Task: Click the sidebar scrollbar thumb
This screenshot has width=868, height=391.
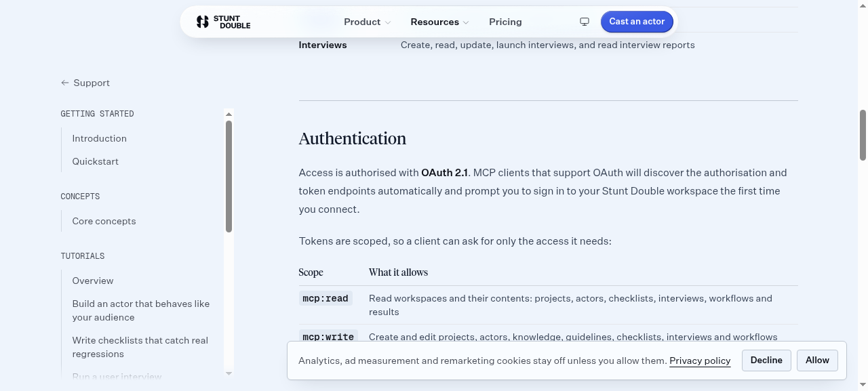Action: pos(229,176)
